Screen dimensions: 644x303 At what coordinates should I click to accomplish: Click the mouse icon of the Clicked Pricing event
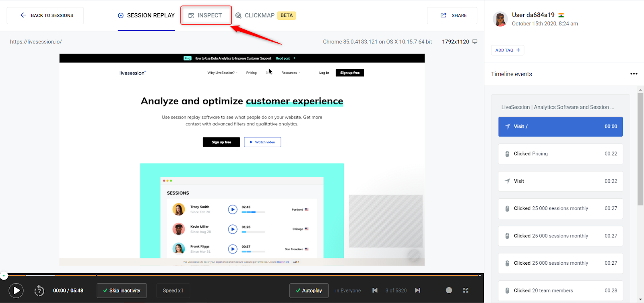(x=507, y=154)
